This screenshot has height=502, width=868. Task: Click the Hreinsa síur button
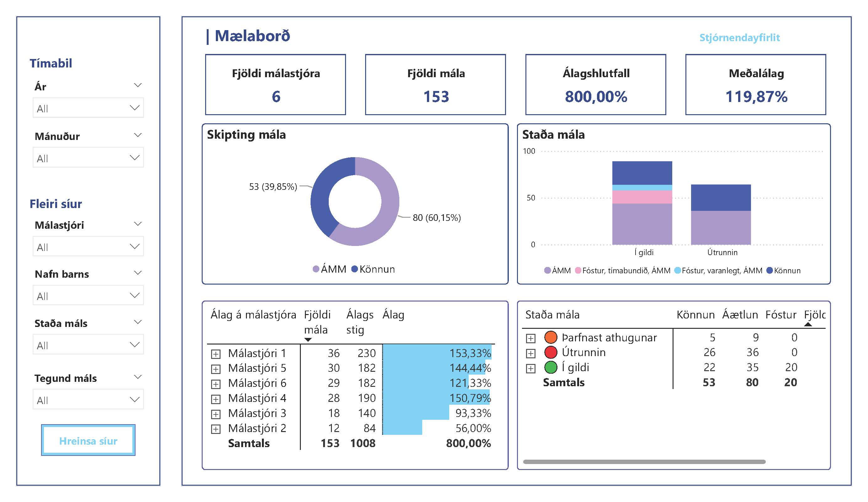pos(88,440)
